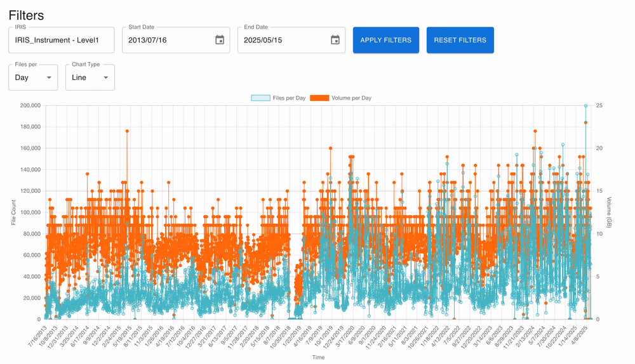Expand the Files per dropdown arrow

pyautogui.click(x=49, y=77)
